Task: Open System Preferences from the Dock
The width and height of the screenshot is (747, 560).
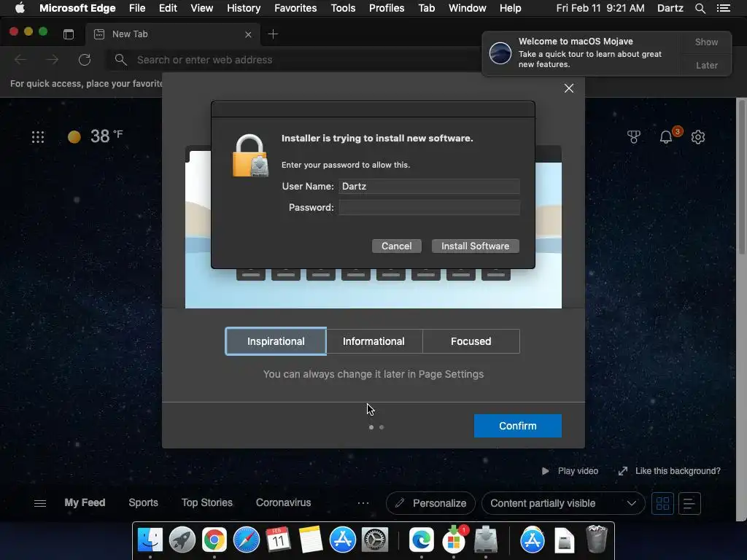Action: pos(375,540)
